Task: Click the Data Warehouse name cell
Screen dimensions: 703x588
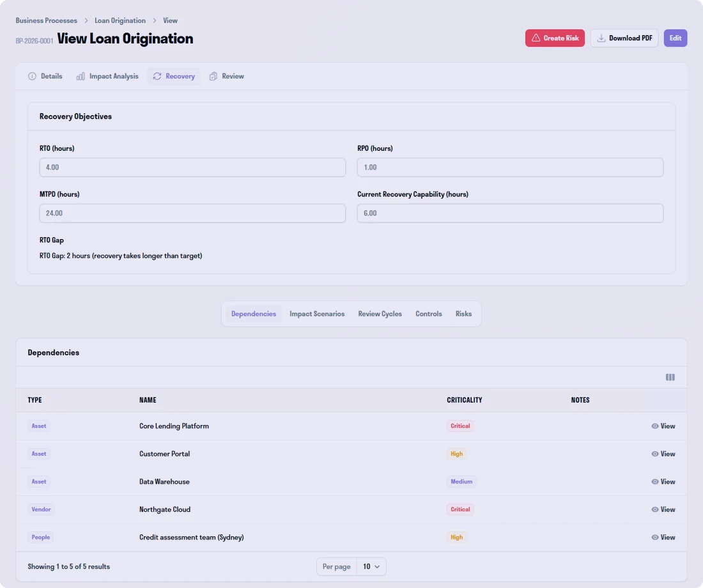Action: click(x=164, y=482)
